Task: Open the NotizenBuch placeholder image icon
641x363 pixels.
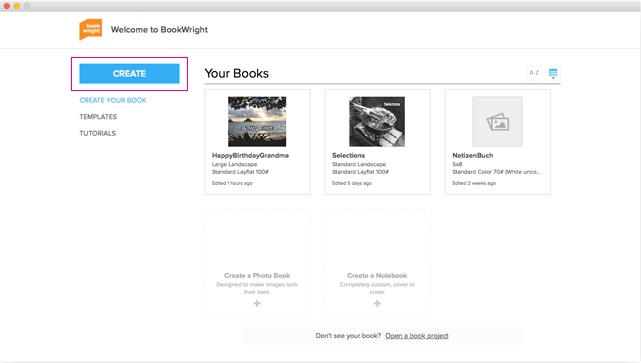Action: click(498, 122)
